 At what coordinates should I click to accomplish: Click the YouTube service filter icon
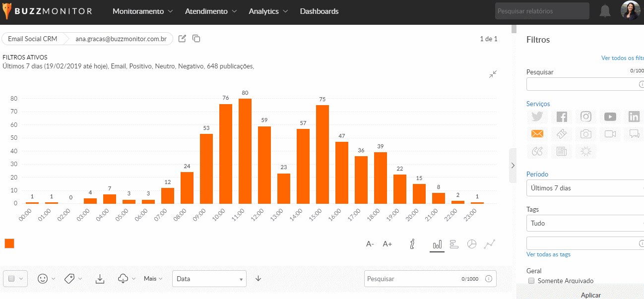pos(610,117)
